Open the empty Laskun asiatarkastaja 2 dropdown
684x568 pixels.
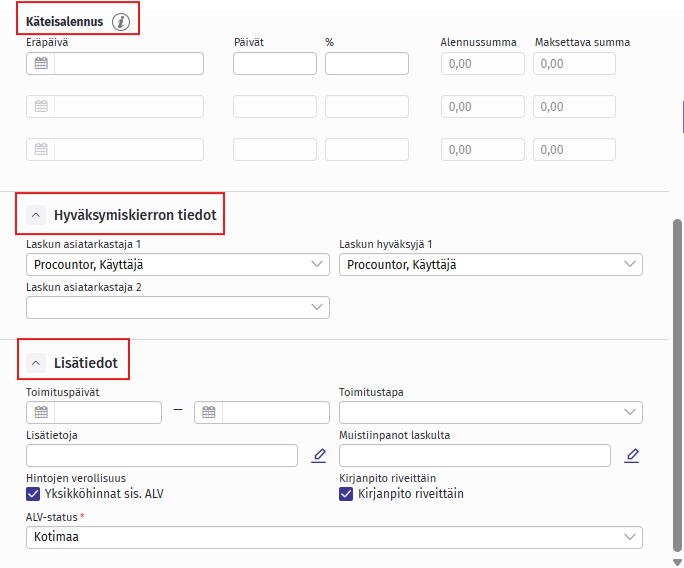(177, 307)
